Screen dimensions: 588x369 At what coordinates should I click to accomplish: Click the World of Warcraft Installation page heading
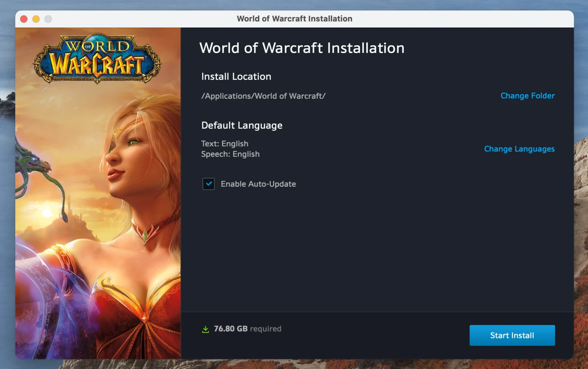coord(302,48)
